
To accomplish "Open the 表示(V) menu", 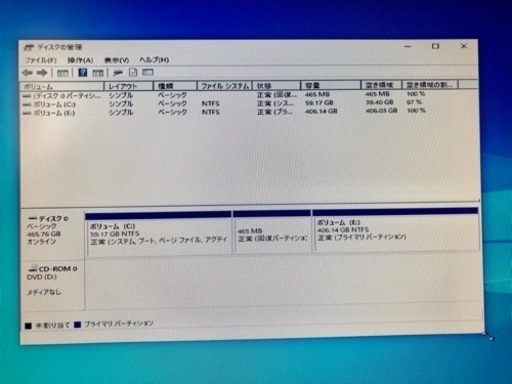I will click(116, 60).
